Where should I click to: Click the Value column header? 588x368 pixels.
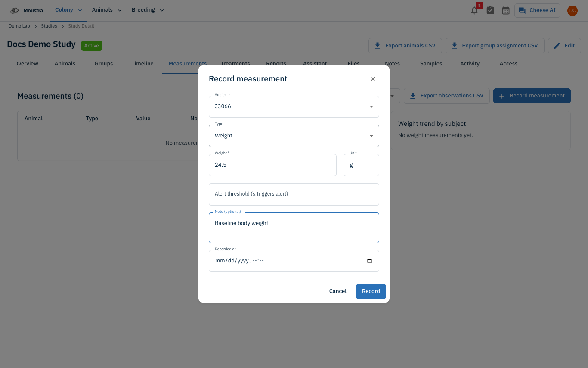coord(143,119)
